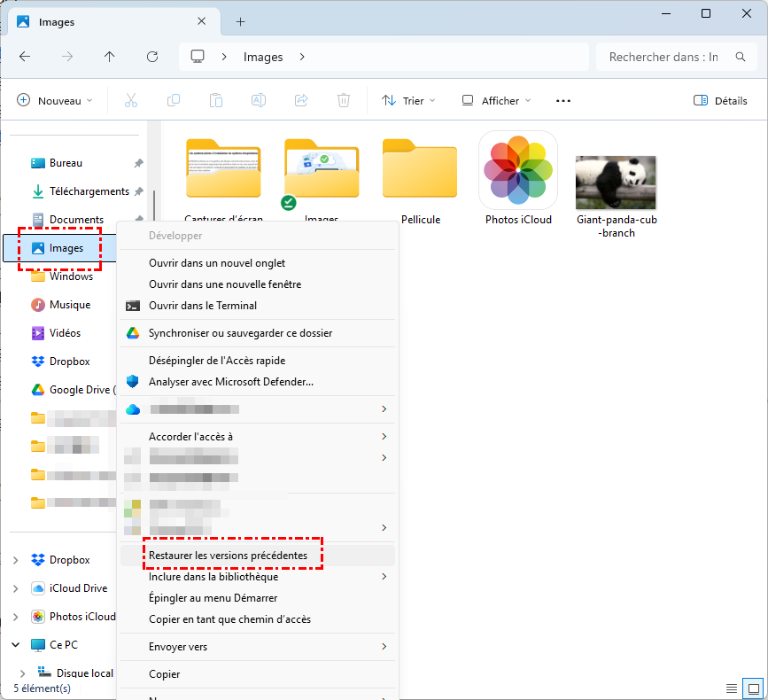This screenshot has height=700, width=768.
Task: Toggle the Détails pane button
Action: tap(720, 101)
